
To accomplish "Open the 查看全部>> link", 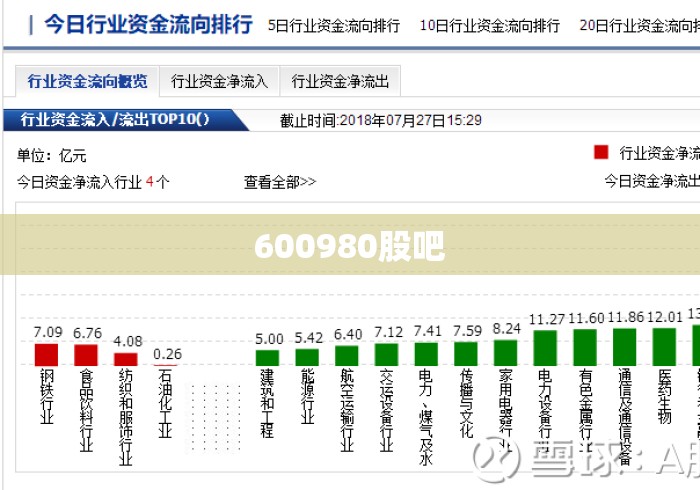I will click(280, 182).
